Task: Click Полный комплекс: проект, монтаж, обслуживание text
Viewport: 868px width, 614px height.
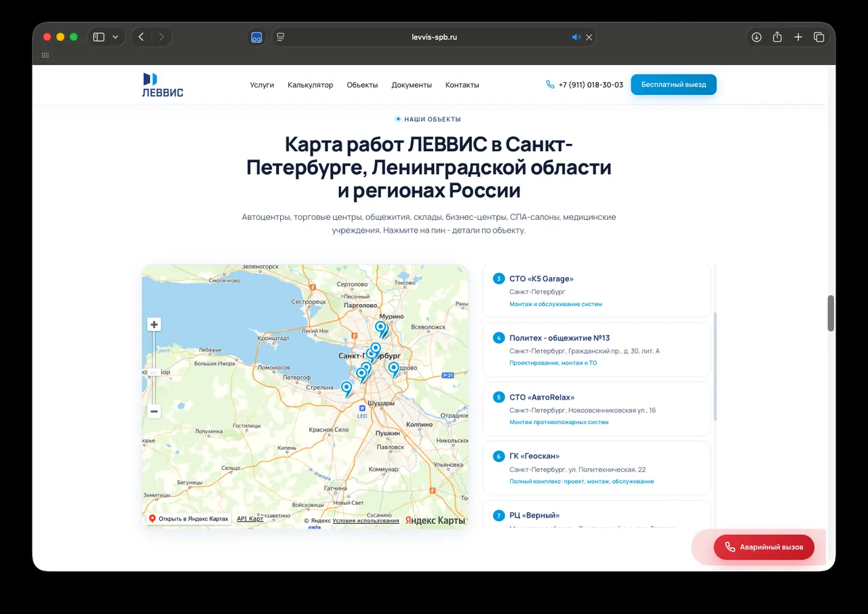Action: click(581, 481)
